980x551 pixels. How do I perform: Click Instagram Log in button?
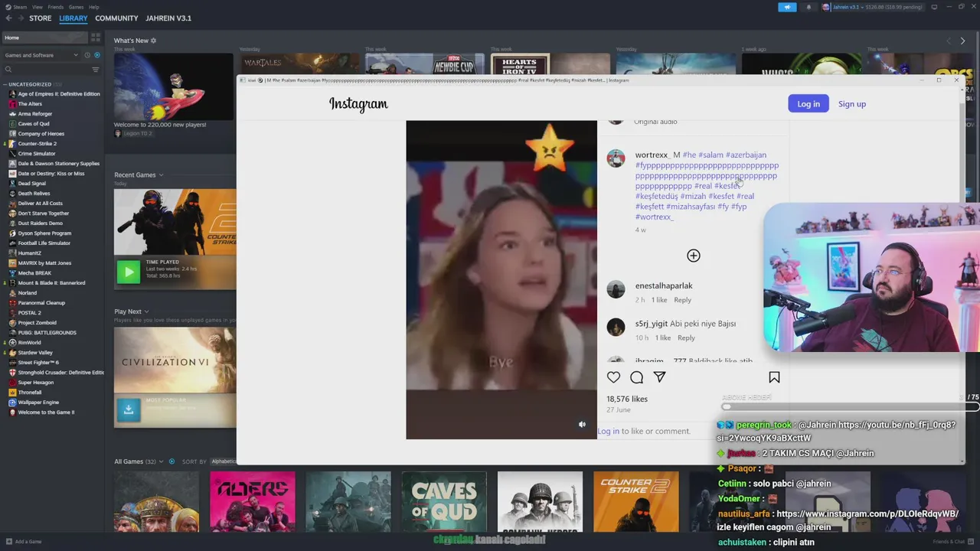tap(808, 104)
